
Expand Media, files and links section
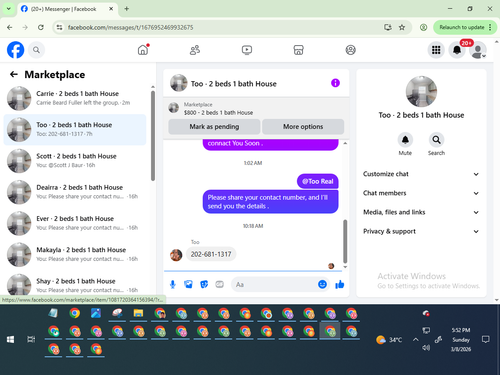tap(421, 212)
